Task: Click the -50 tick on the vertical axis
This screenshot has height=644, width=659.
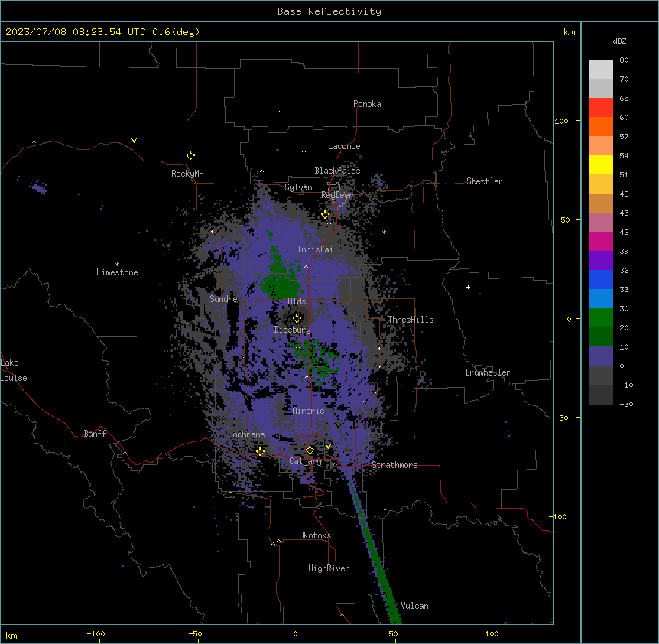Action: [x=561, y=418]
